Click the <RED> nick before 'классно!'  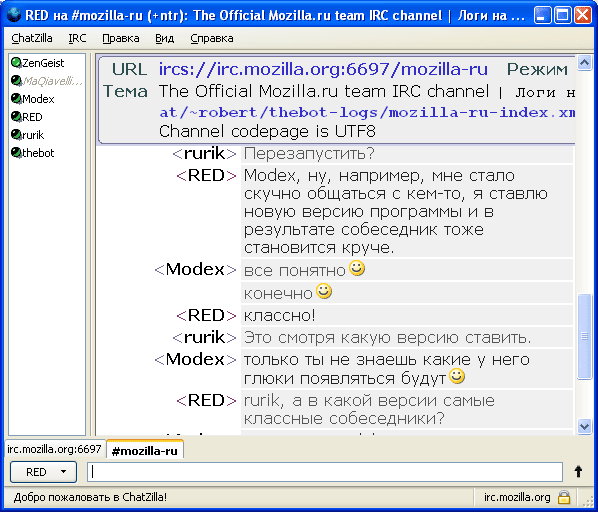[x=206, y=315]
